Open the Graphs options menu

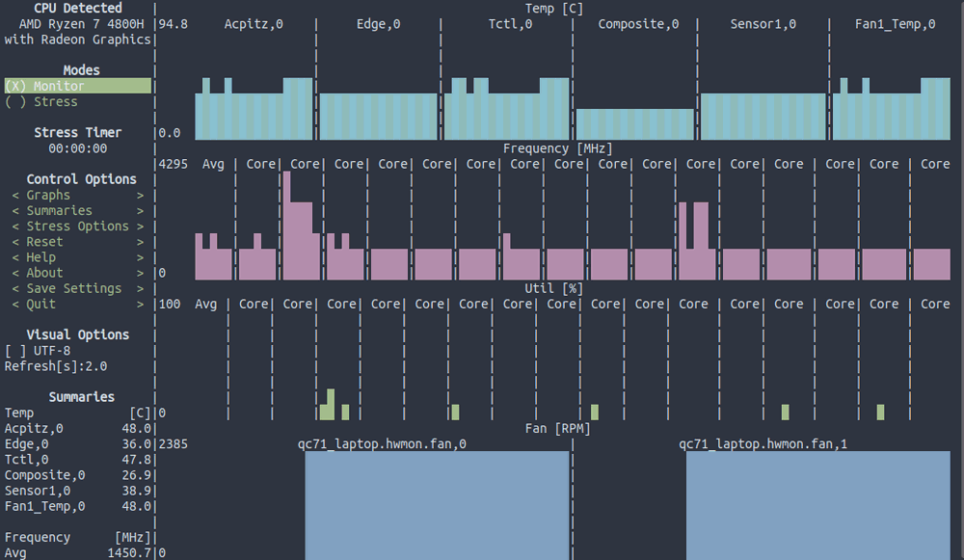pyautogui.click(x=77, y=195)
